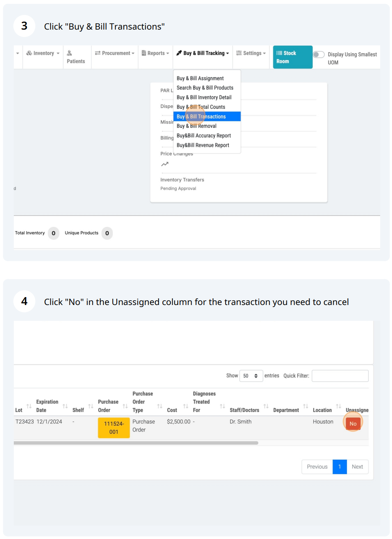The height and width of the screenshot is (539, 392).
Task: Click the Dr. Smith staff cell
Action: (x=241, y=421)
